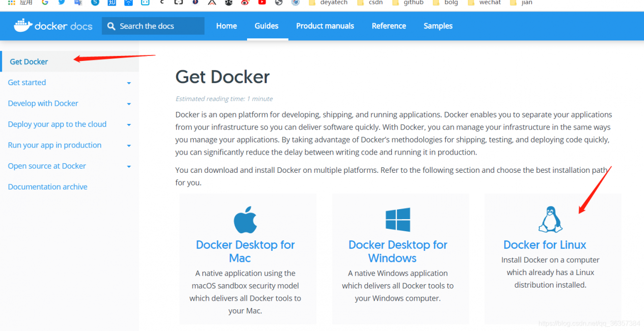
Task: Open the apps grid shortcut
Action: click(12, 3)
